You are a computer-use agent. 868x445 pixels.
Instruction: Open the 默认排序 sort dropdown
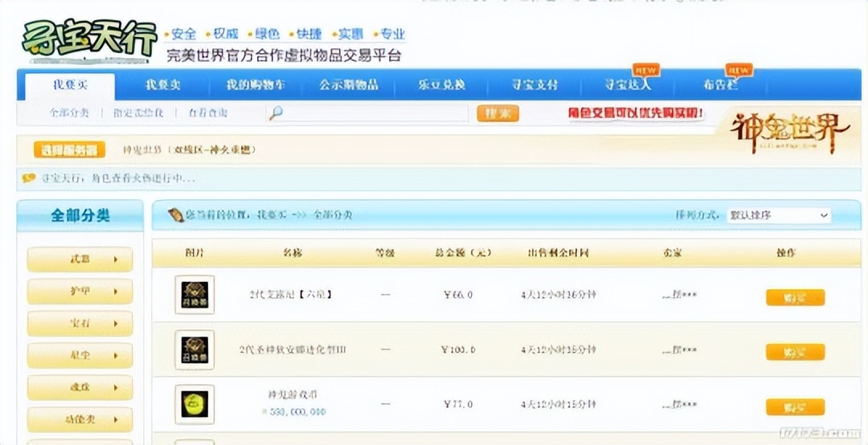778,215
